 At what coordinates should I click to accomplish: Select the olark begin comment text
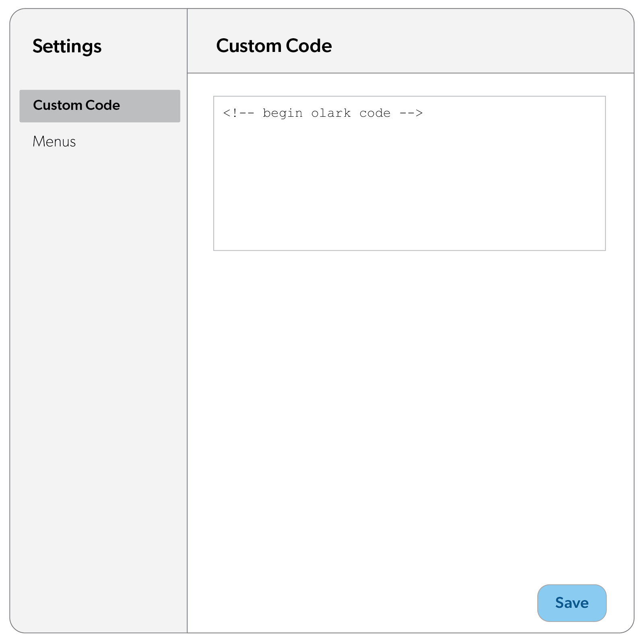[x=322, y=113]
